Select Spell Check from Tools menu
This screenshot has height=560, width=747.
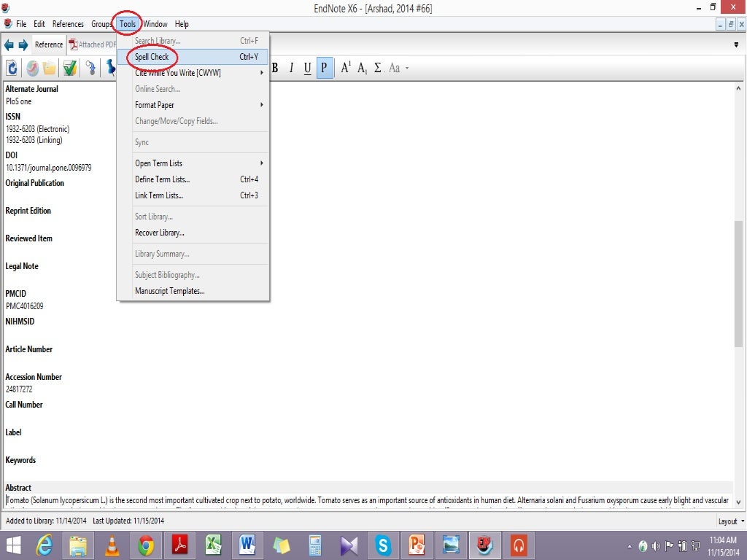click(193, 57)
